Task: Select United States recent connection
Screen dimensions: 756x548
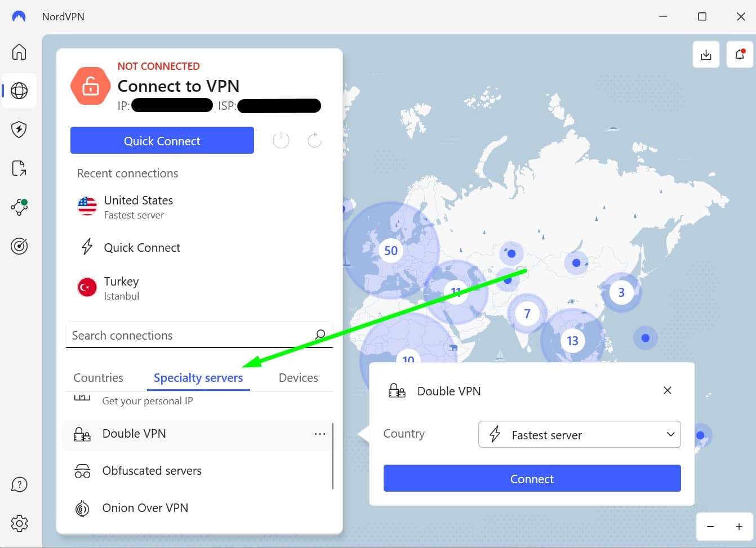Action: [x=199, y=207]
